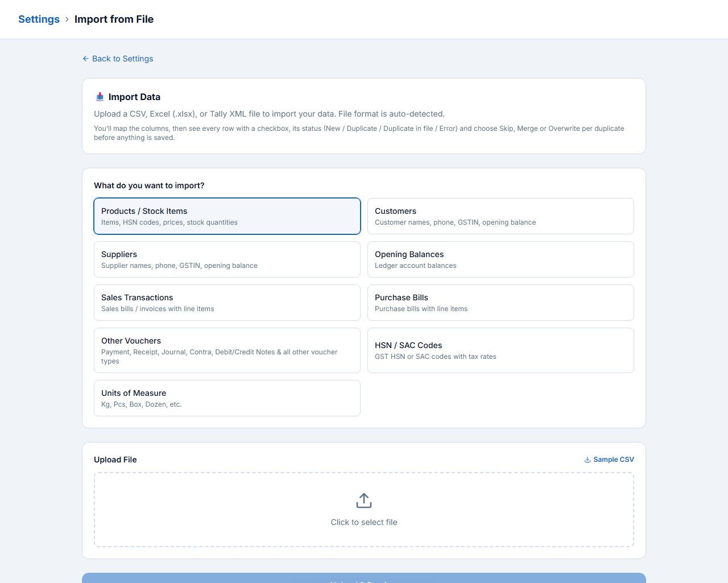Pick Sales Transactions import type
Screen dimensions: 728x583
point(227,303)
